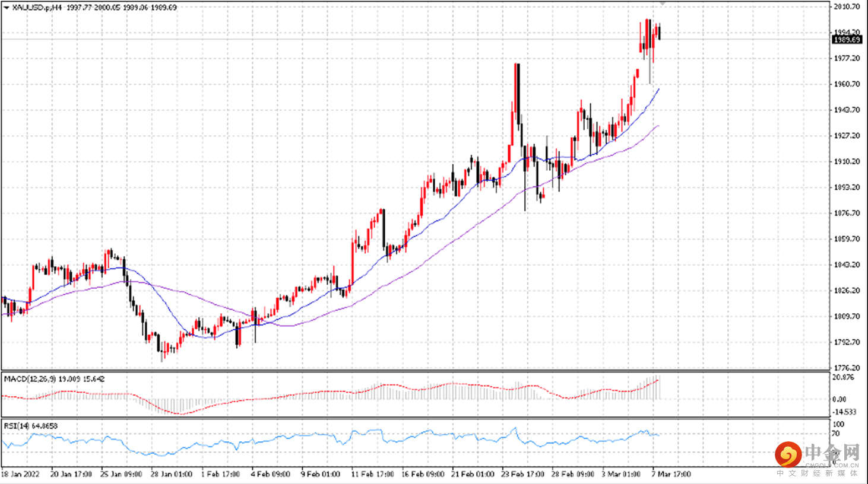Click price scale value 1943.70

click(847, 110)
